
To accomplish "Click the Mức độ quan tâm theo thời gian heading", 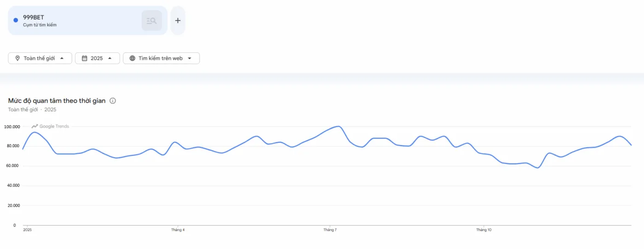I will point(57,101).
